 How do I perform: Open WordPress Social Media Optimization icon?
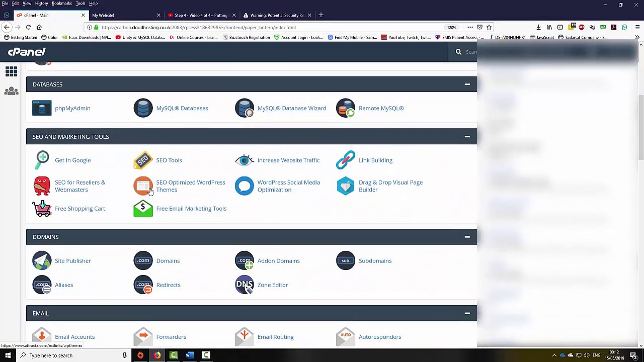245,186
